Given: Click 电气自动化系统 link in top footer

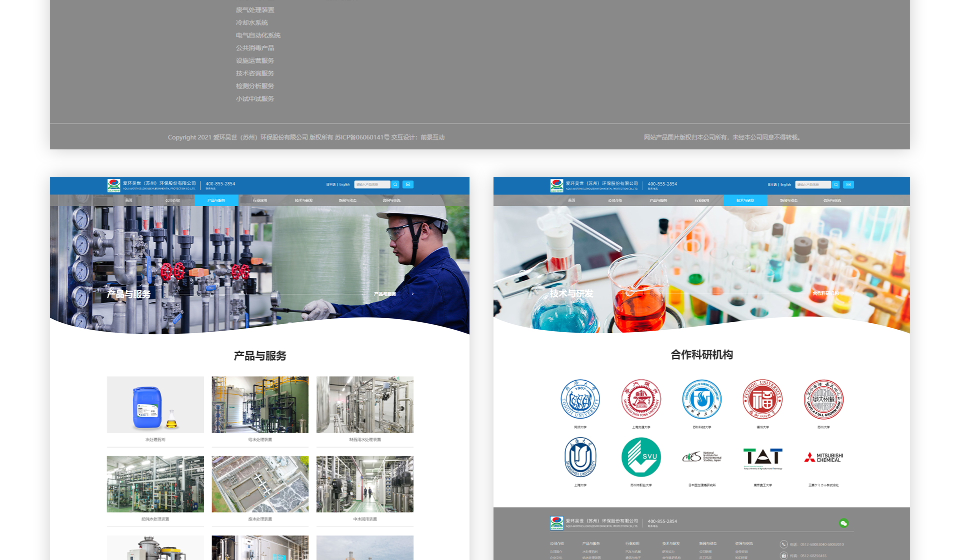Looking at the screenshot, I should (258, 35).
